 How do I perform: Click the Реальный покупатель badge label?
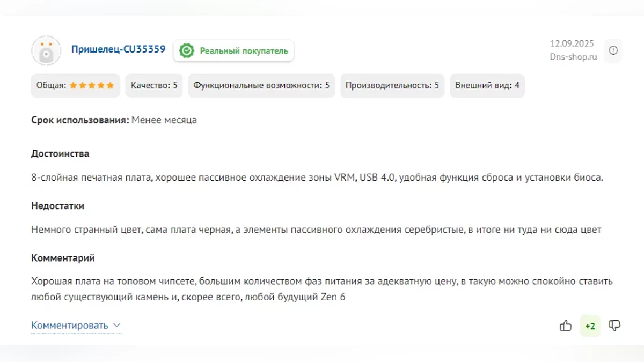tap(244, 51)
